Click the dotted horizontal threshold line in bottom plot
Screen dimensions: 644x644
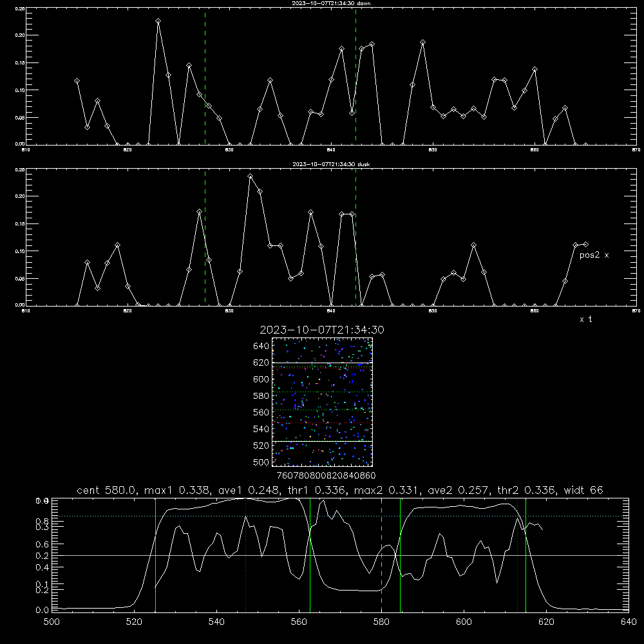point(340,516)
